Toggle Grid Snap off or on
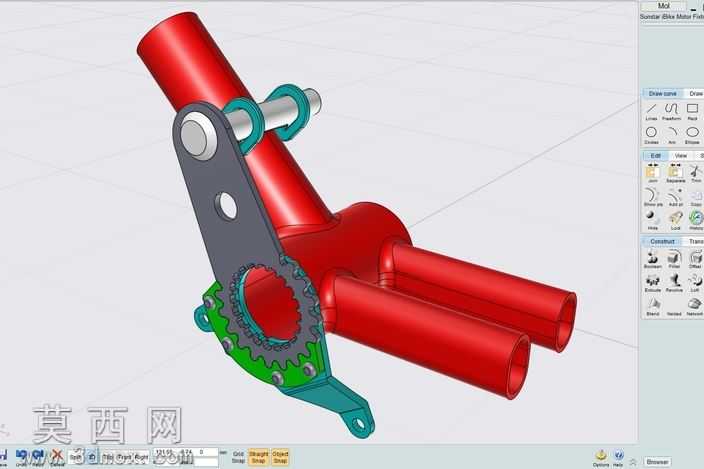This screenshot has width=704, height=469. (238, 457)
